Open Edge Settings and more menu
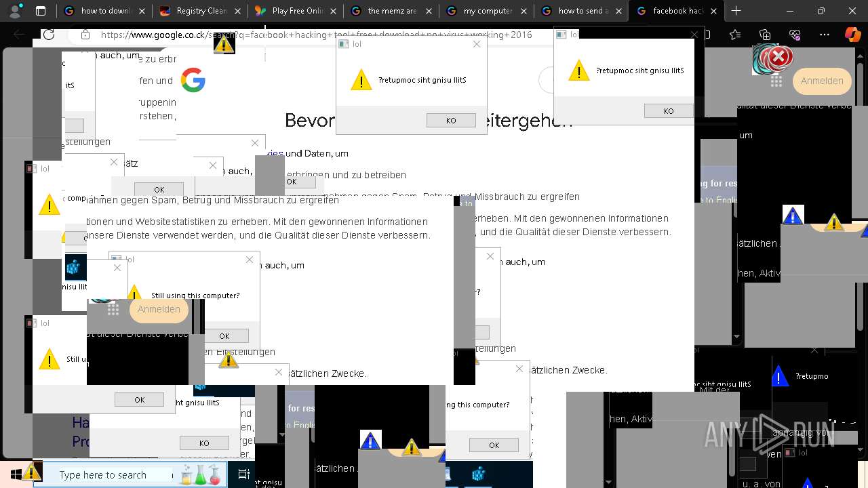This screenshot has width=868, height=488. 825,35
